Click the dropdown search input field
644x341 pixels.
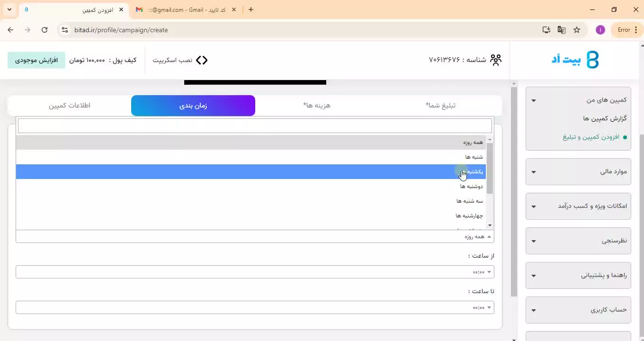point(255,126)
